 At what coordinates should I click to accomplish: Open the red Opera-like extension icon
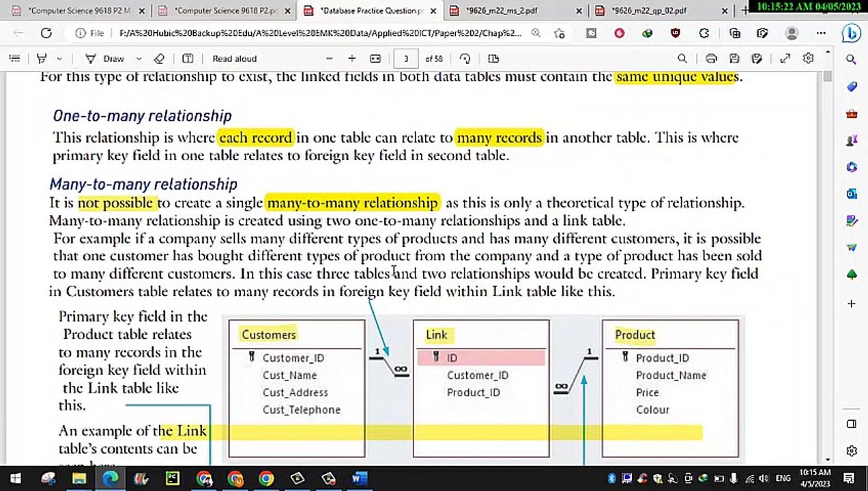pos(619,33)
